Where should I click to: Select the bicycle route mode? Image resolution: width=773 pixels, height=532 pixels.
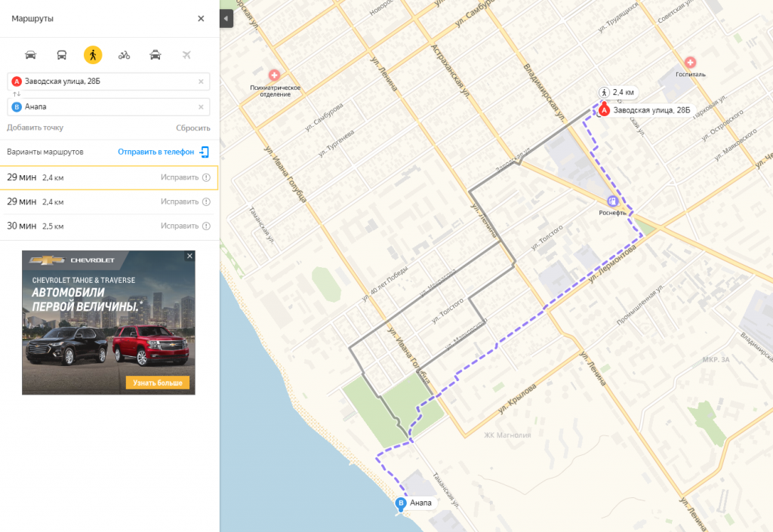click(125, 54)
